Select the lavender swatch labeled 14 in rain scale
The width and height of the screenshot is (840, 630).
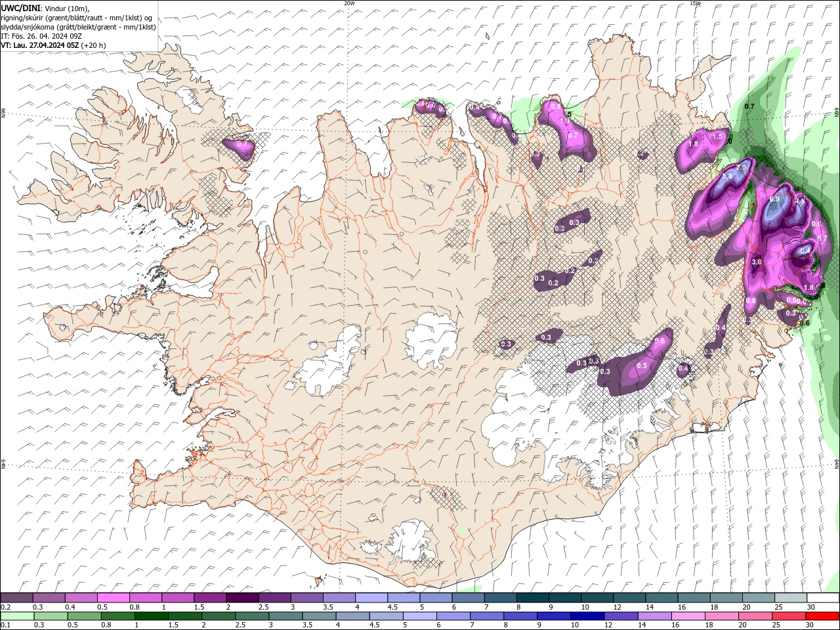coord(655,616)
